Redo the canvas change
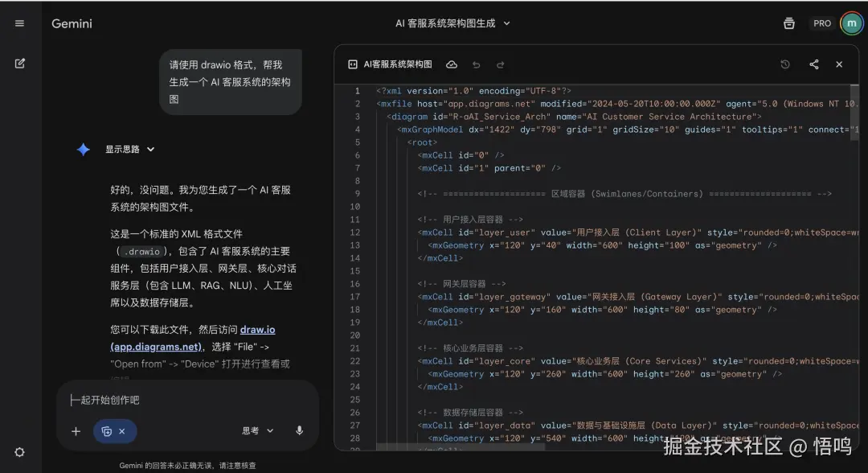 click(x=501, y=65)
